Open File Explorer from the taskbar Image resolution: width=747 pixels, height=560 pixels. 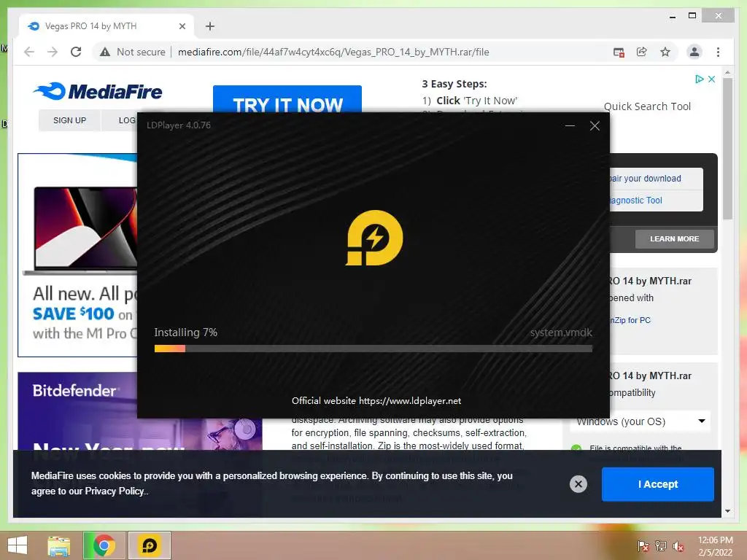coord(59,545)
